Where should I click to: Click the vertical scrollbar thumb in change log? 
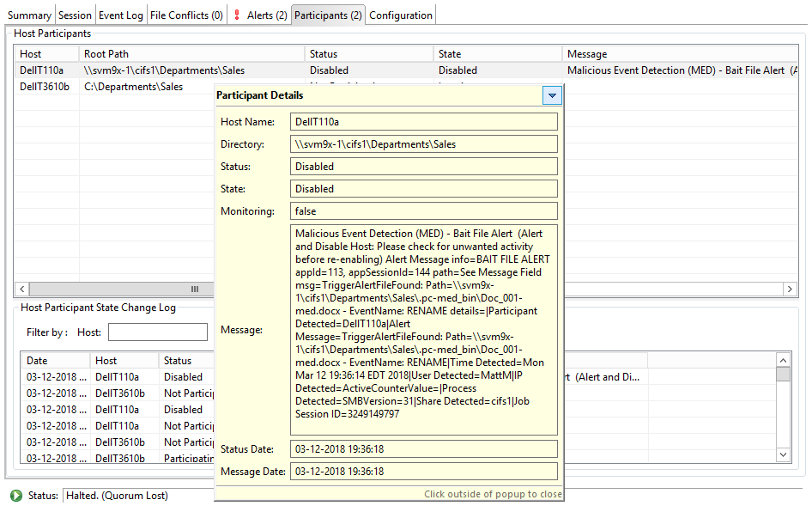point(783,375)
